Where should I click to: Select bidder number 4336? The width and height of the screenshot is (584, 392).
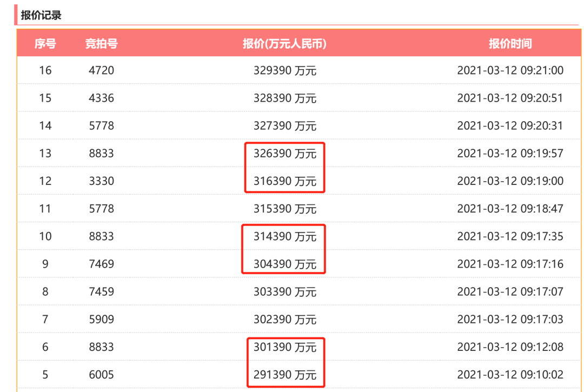(x=101, y=98)
